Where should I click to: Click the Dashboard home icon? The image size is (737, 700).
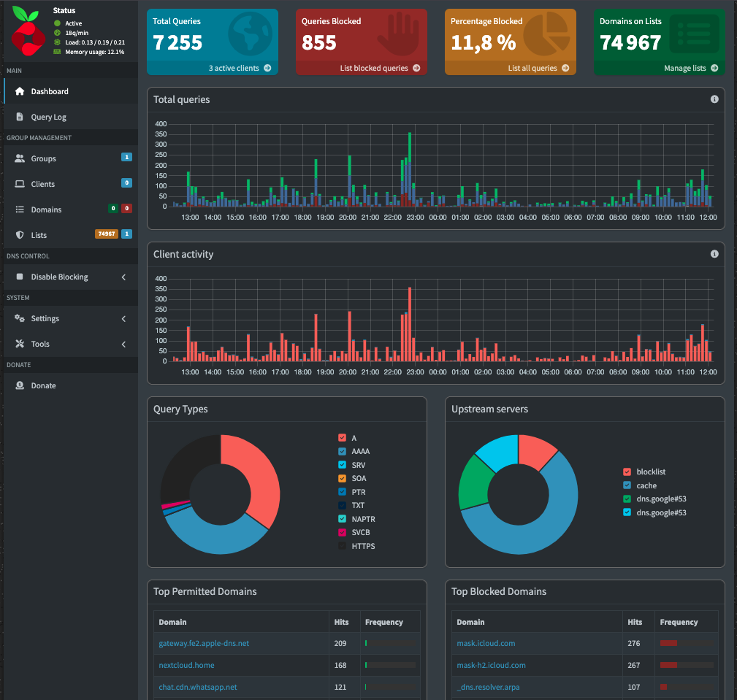click(x=20, y=91)
